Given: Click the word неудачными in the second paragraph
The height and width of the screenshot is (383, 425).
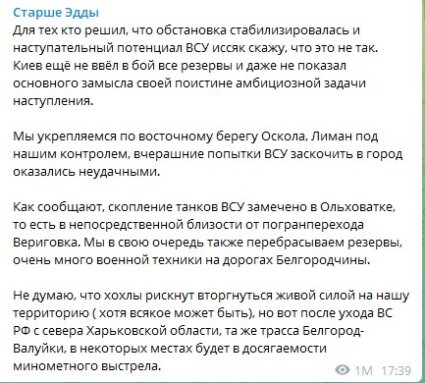Looking at the screenshot, I should tap(119, 172).
